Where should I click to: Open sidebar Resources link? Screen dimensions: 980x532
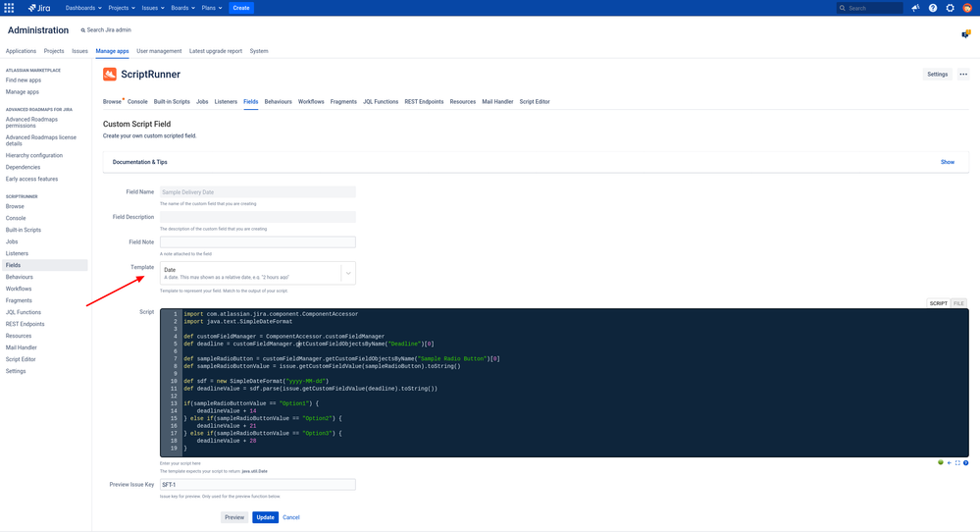coord(18,337)
